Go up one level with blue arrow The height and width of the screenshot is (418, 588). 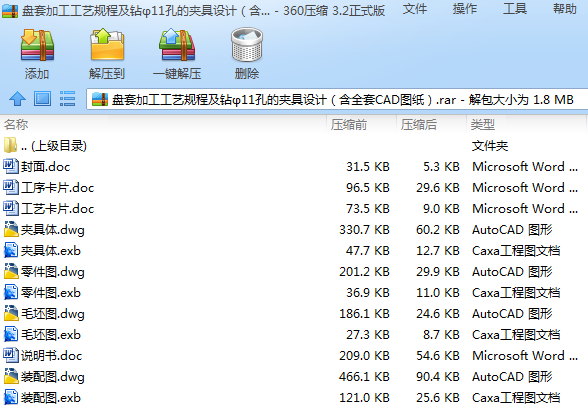[x=17, y=99]
